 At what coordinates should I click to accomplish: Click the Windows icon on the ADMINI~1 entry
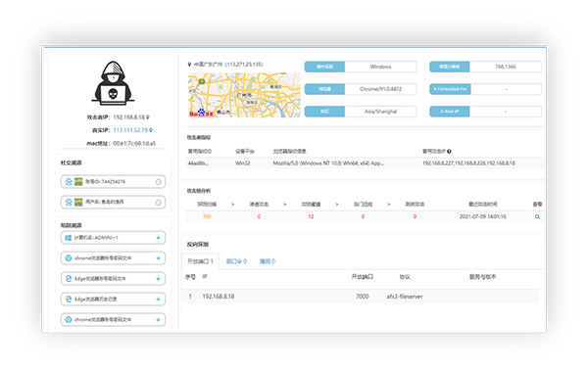[x=69, y=238]
